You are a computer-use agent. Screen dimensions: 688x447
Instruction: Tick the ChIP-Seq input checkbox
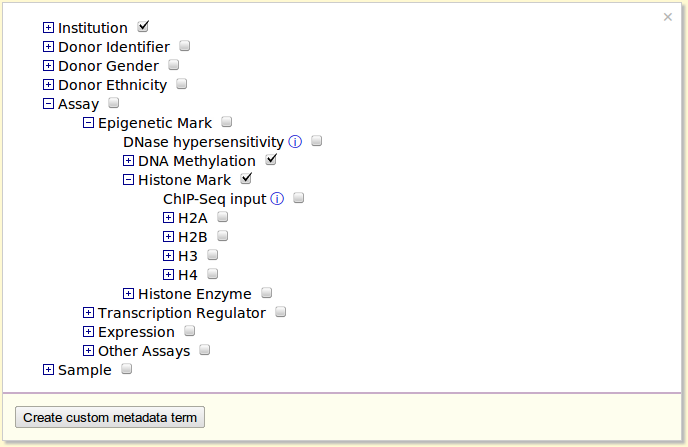pyautogui.click(x=298, y=198)
